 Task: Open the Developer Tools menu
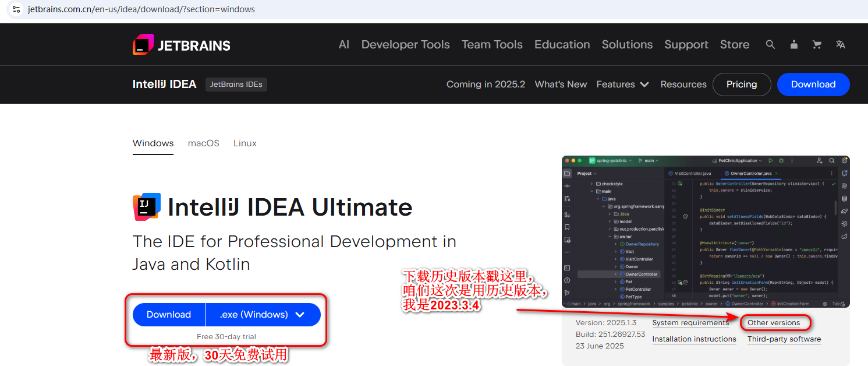coord(405,44)
